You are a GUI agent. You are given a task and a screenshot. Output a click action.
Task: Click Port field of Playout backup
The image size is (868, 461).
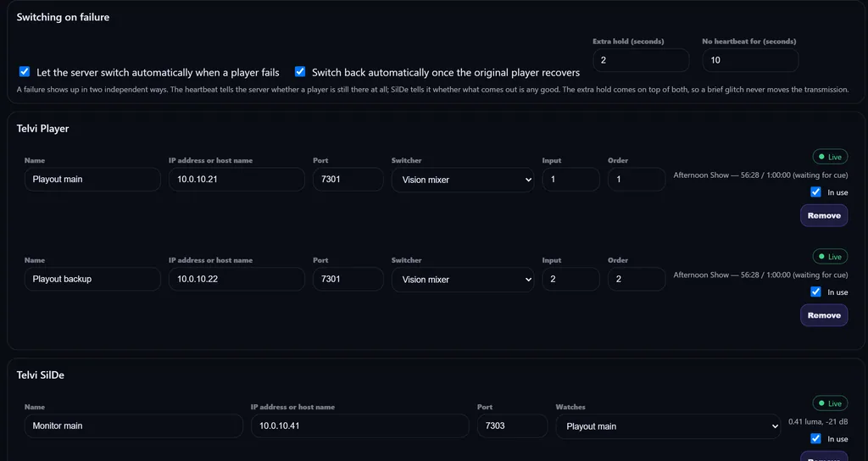(348, 279)
